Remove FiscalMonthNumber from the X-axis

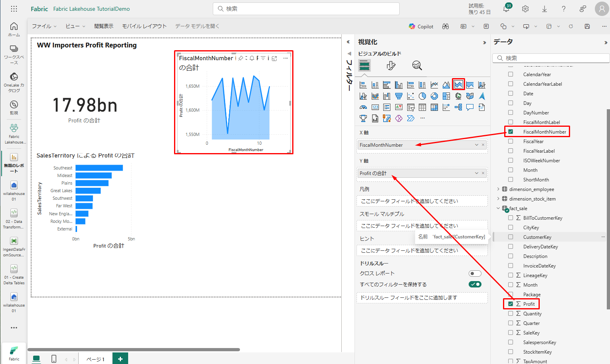pyautogui.click(x=483, y=145)
